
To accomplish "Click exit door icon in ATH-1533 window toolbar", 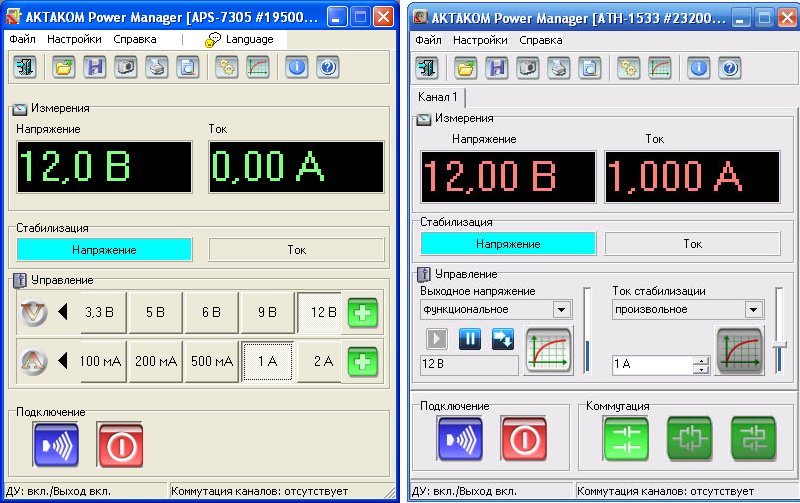I will (x=427, y=68).
